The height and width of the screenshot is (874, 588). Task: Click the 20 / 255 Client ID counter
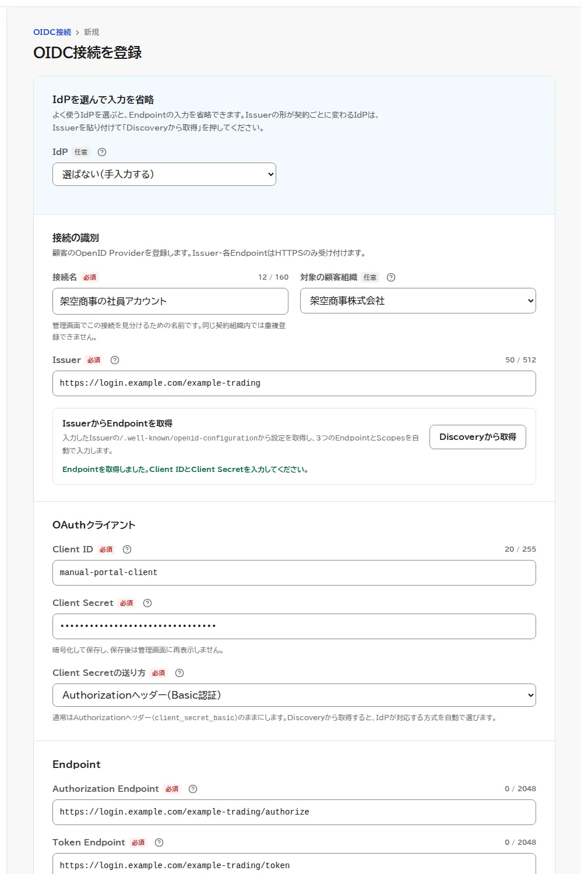click(520, 549)
